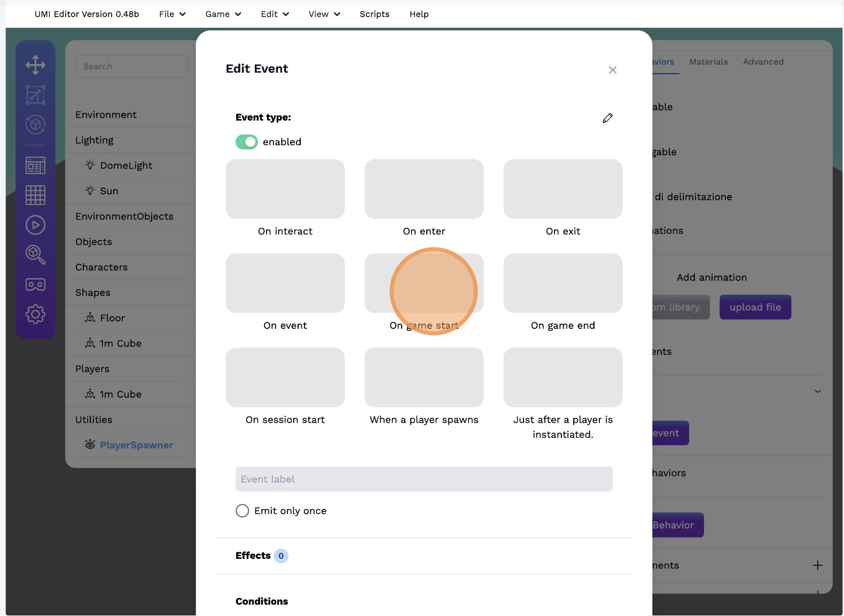
Task: Toggle the grid icon in the sidebar
Action: point(35,195)
